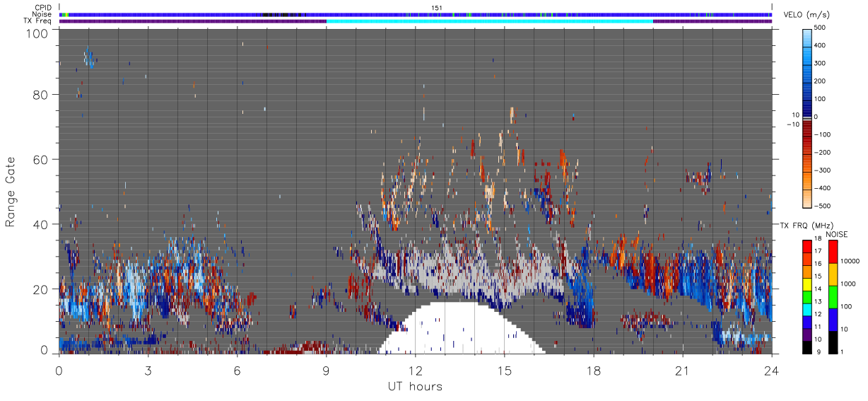Click the cyan portion of TX Freq strip
This screenshot has height=401, width=868.
coord(489,21)
